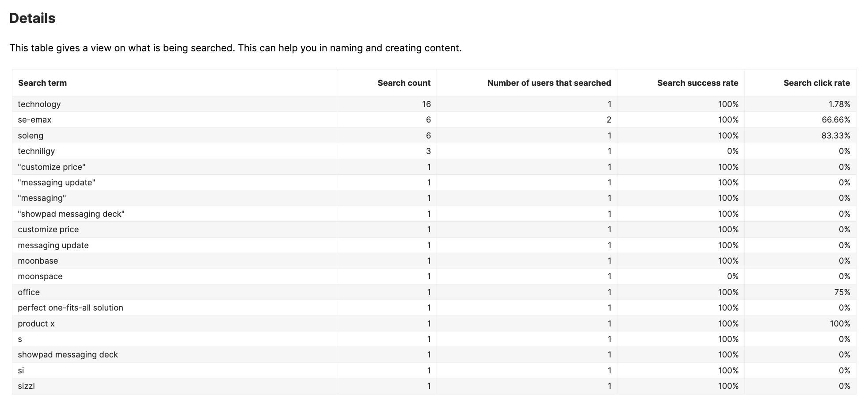
Task: Click the Search term column header
Action: 42,83
